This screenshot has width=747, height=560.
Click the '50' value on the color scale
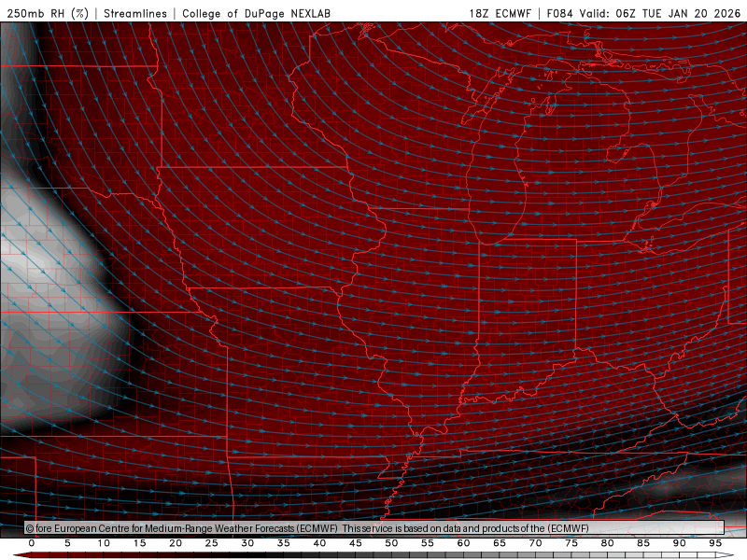click(391, 543)
